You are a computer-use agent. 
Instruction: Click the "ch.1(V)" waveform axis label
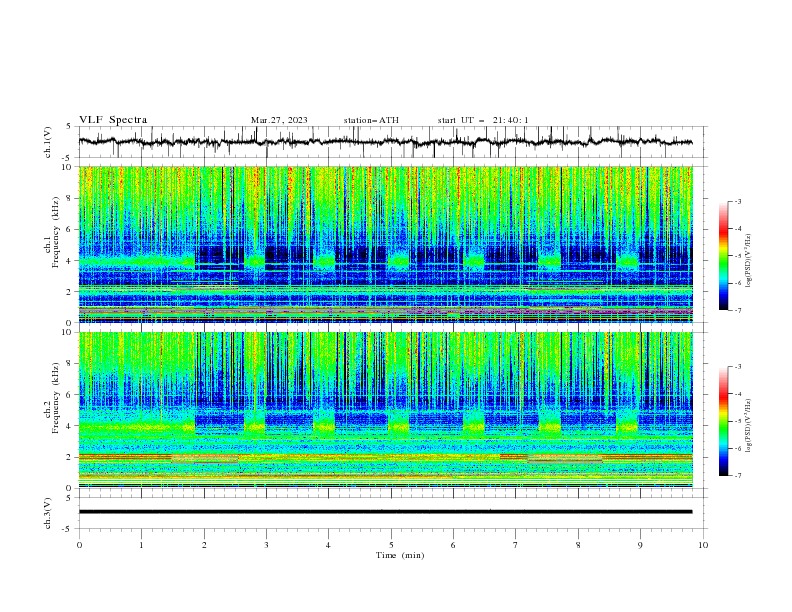pos(48,142)
